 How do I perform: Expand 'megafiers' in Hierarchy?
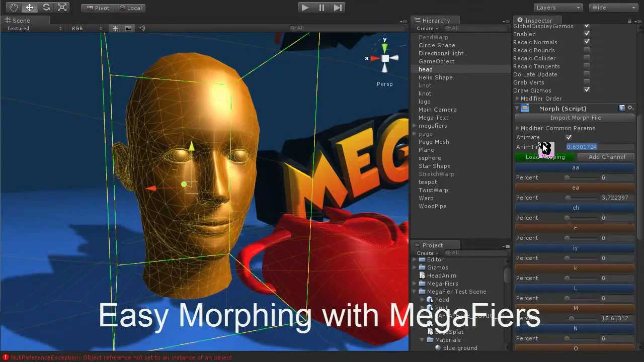(x=415, y=126)
